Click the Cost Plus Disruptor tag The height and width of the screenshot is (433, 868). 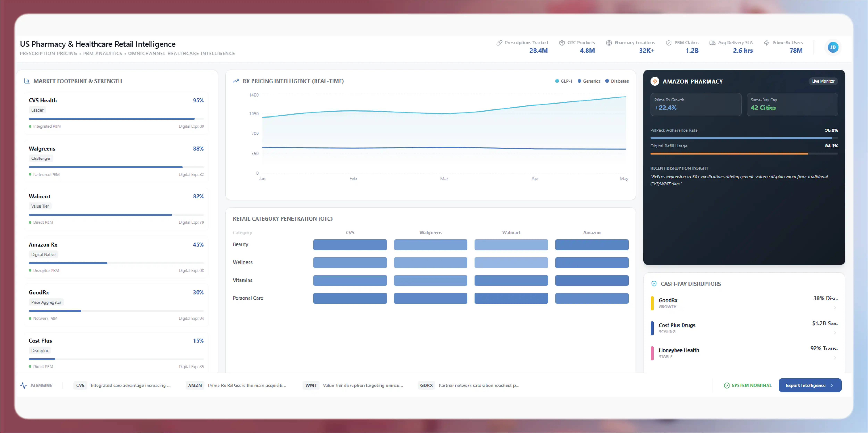click(x=40, y=350)
